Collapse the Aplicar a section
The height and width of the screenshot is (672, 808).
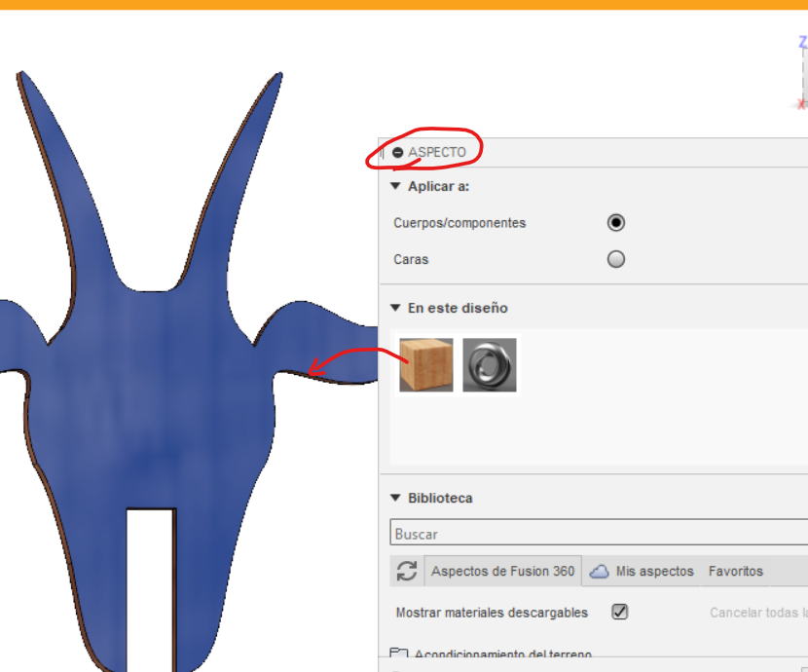pos(394,185)
